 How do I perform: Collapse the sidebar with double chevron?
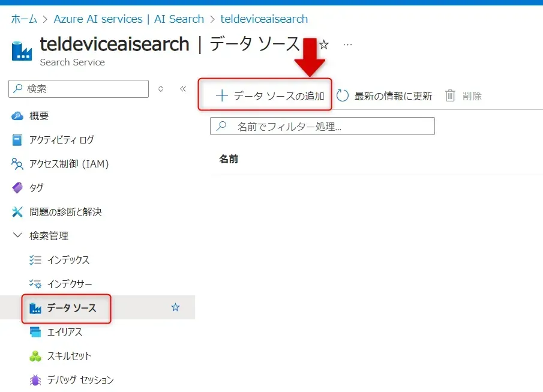(x=183, y=89)
